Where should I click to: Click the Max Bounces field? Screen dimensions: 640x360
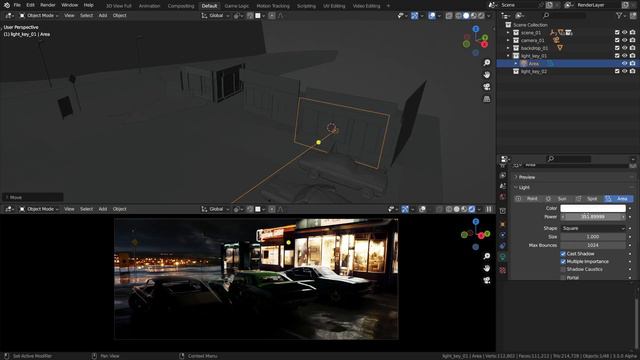593,245
